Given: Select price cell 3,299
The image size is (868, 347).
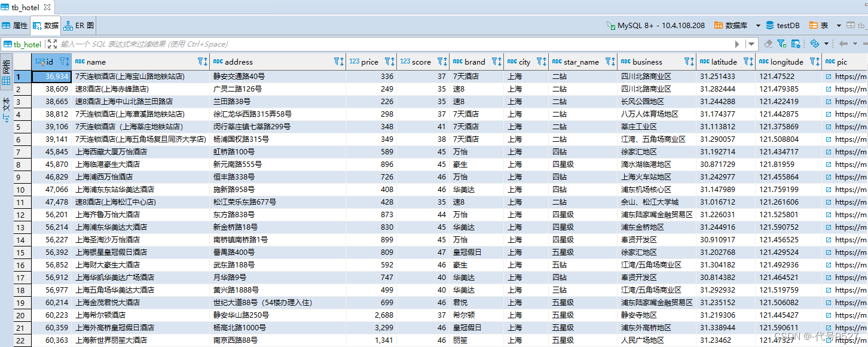Looking at the screenshot, I should point(371,328).
